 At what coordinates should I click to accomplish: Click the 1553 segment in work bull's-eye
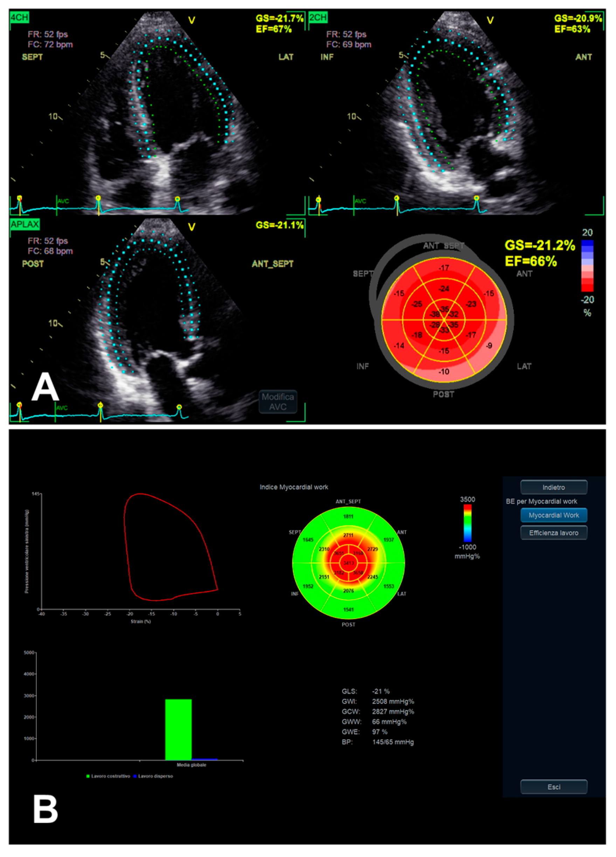389,586
